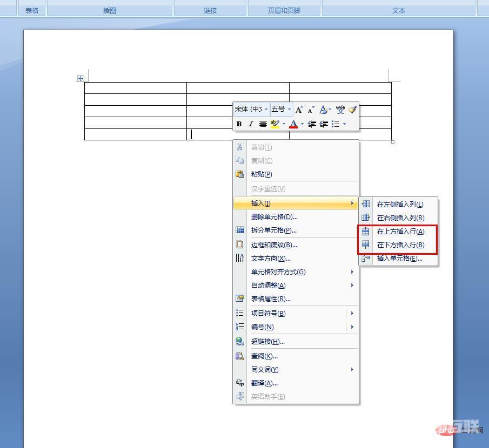Open the font size dropdown 五号
Screen dimensions: 489x448
[281, 110]
